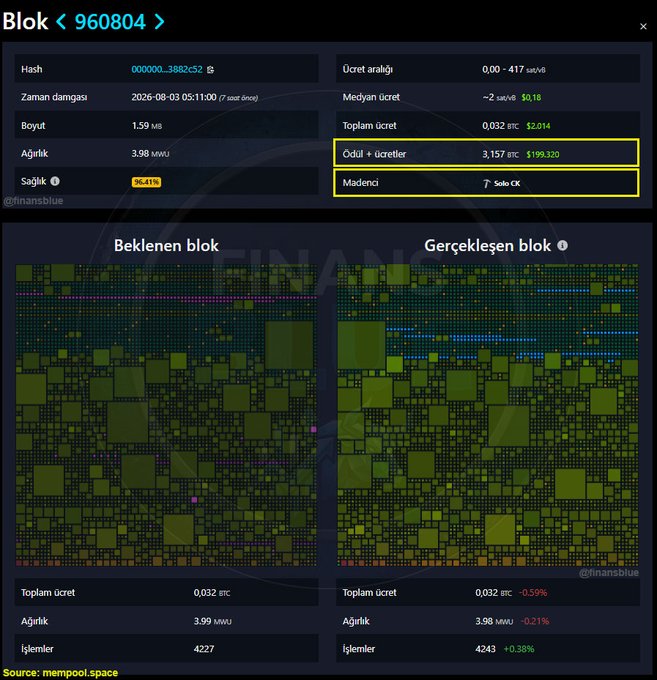Select the '7 saat önce' relative time
657x680 pixels.
coord(239,98)
